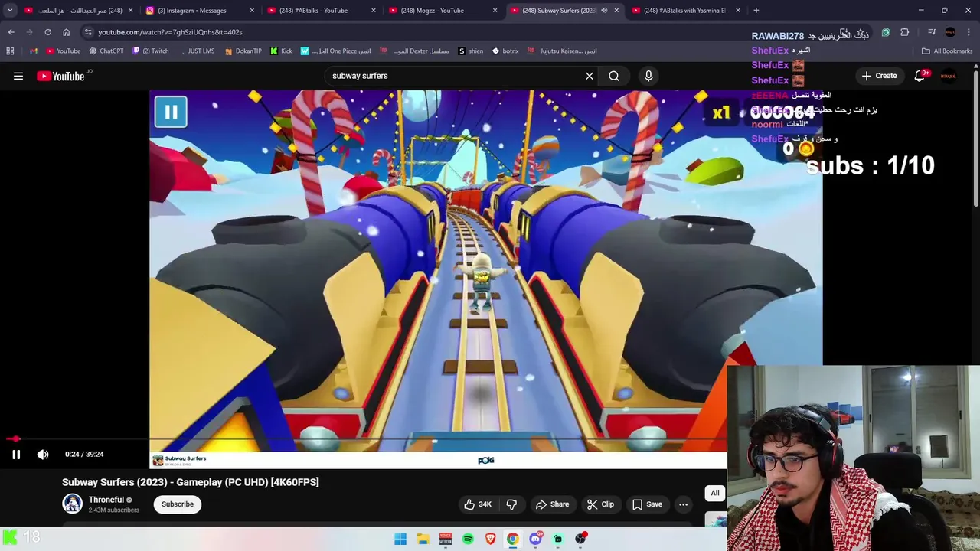Image resolution: width=980 pixels, height=551 pixels.
Task: Open the YouTube guide hamburger menu
Action: coord(18,76)
